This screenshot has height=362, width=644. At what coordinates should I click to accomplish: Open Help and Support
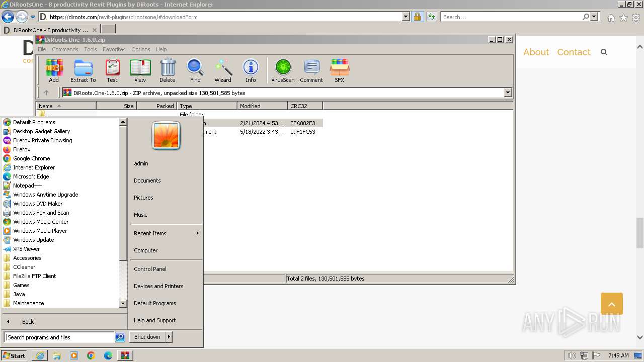click(x=155, y=320)
